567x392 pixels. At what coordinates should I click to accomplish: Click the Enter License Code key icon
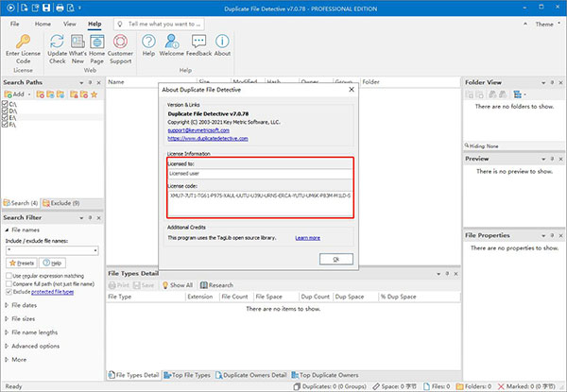coord(23,42)
